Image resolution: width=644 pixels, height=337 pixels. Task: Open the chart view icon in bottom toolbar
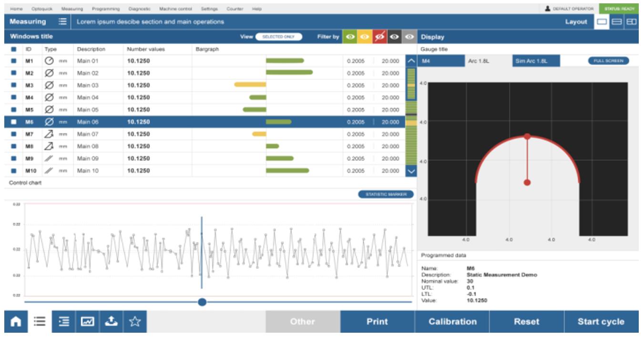pyautogui.click(x=87, y=322)
